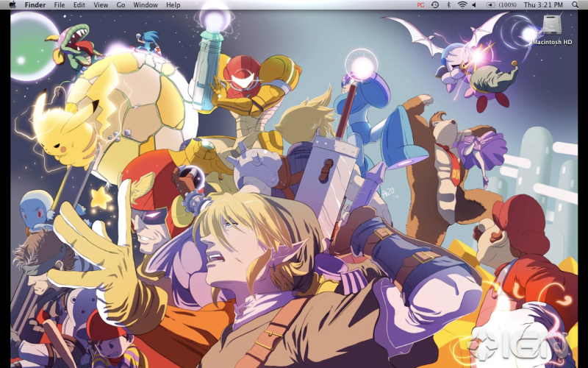Open the Help menu
Viewport: 588px width, 368px height.
pyautogui.click(x=173, y=5)
